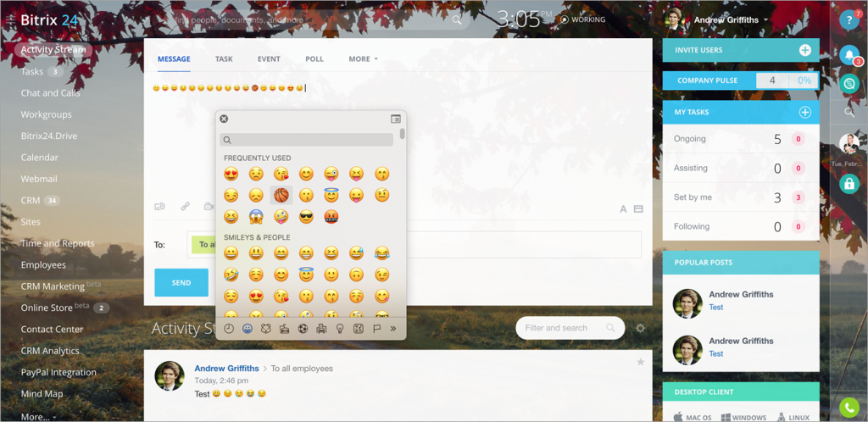Expand the More tab dropdown

tap(363, 59)
